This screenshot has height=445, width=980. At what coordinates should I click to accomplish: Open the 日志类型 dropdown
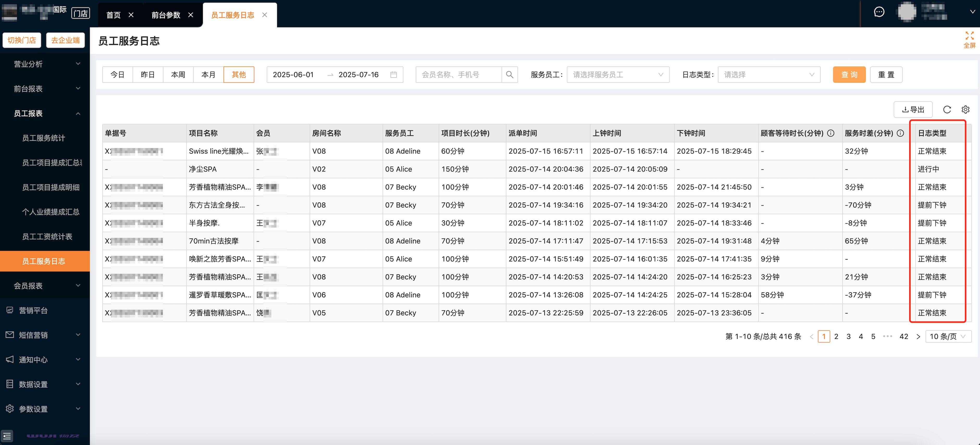768,74
